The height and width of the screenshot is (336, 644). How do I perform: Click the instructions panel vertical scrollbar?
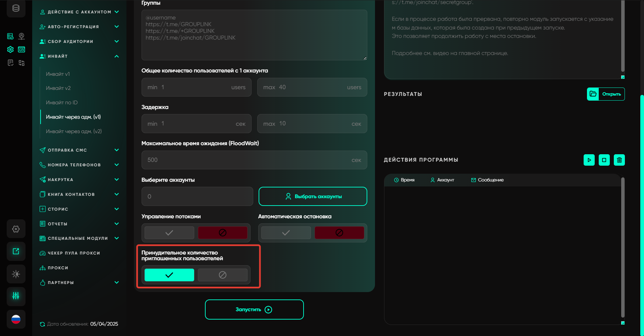(623, 37)
